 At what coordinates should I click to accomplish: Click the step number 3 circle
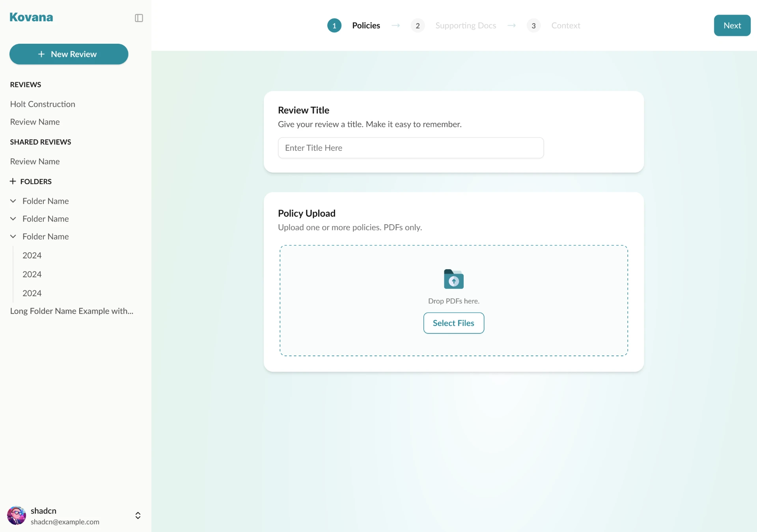(x=533, y=26)
